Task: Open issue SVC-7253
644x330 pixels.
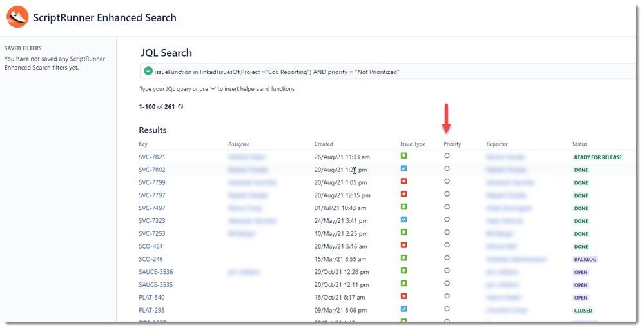Action: click(152, 233)
